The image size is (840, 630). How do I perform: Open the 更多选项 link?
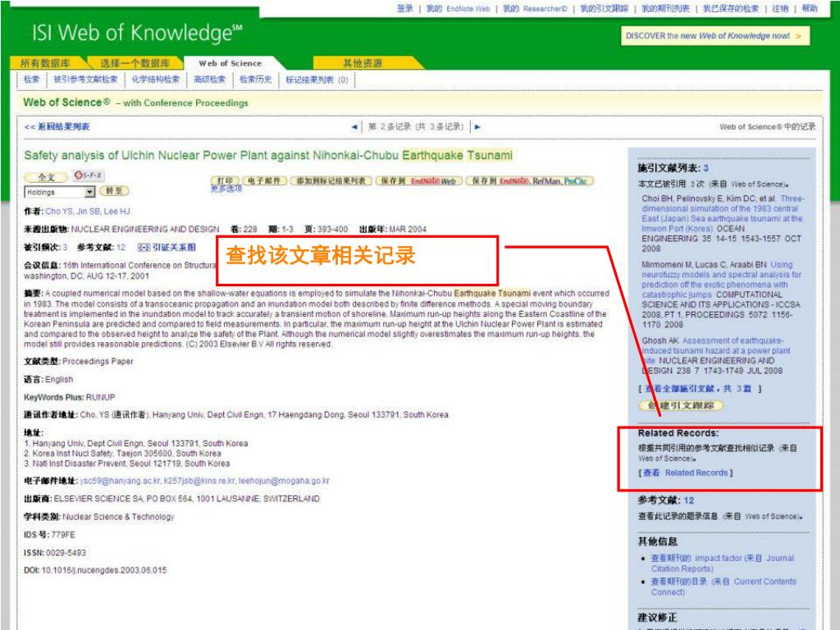pyautogui.click(x=226, y=189)
